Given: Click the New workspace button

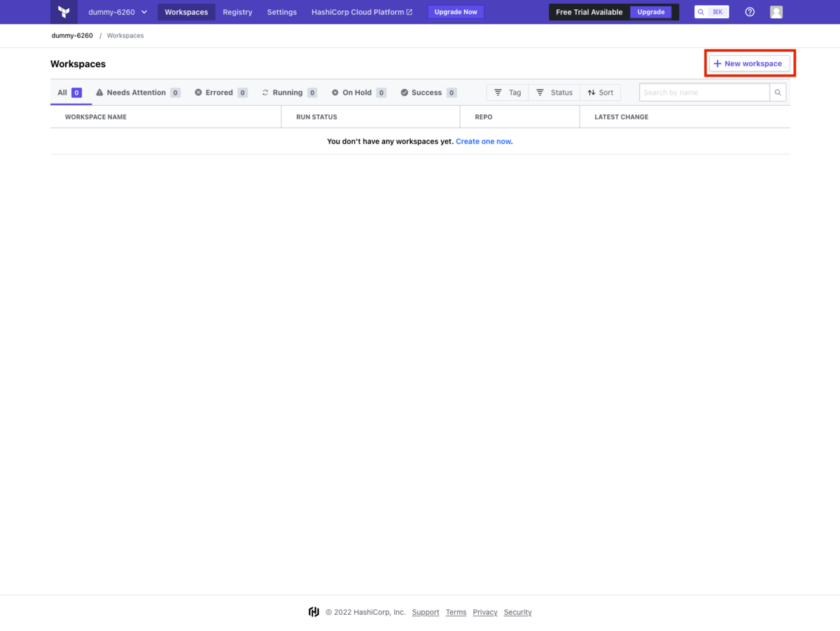Looking at the screenshot, I should tap(750, 64).
